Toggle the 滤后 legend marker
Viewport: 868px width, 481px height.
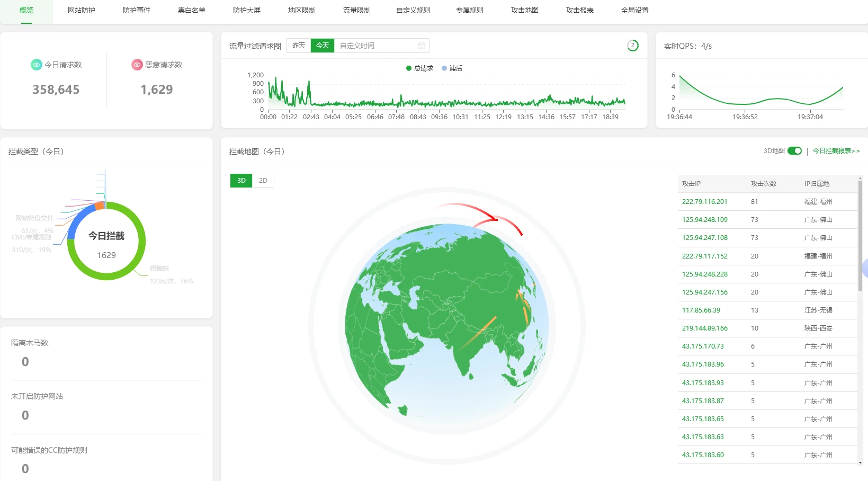(x=444, y=68)
